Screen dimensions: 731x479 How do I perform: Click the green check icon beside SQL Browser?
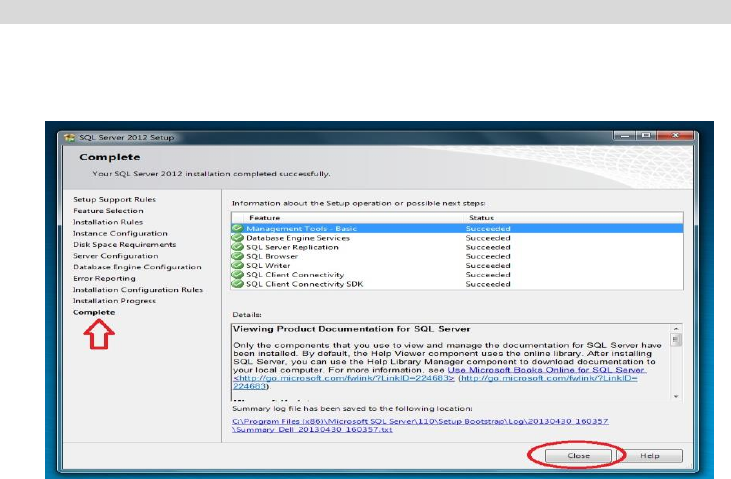pos(238,256)
